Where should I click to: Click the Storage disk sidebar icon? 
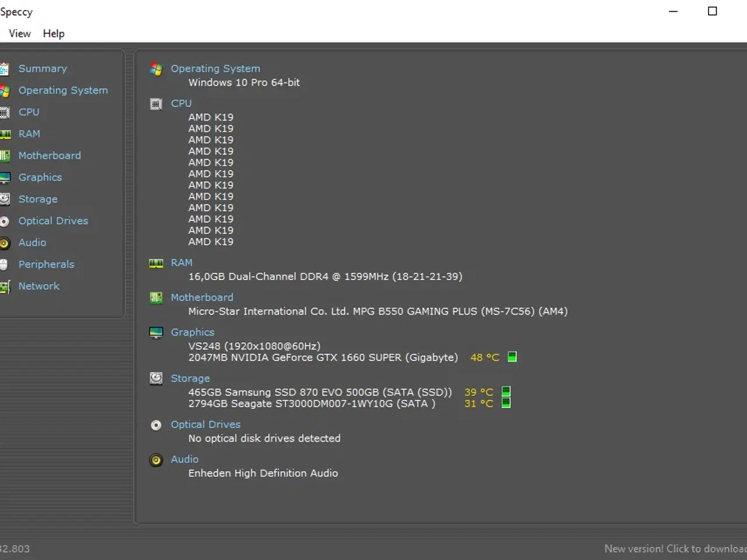tap(5, 199)
